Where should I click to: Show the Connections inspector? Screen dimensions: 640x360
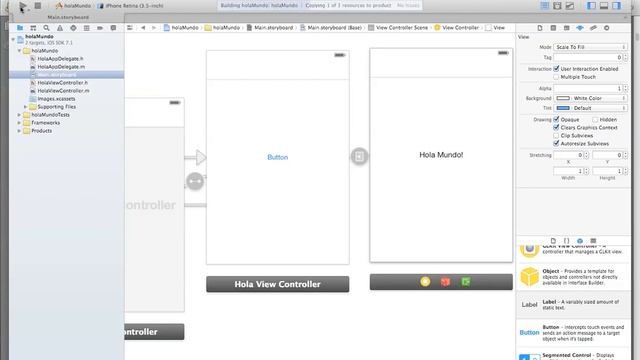(607, 28)
